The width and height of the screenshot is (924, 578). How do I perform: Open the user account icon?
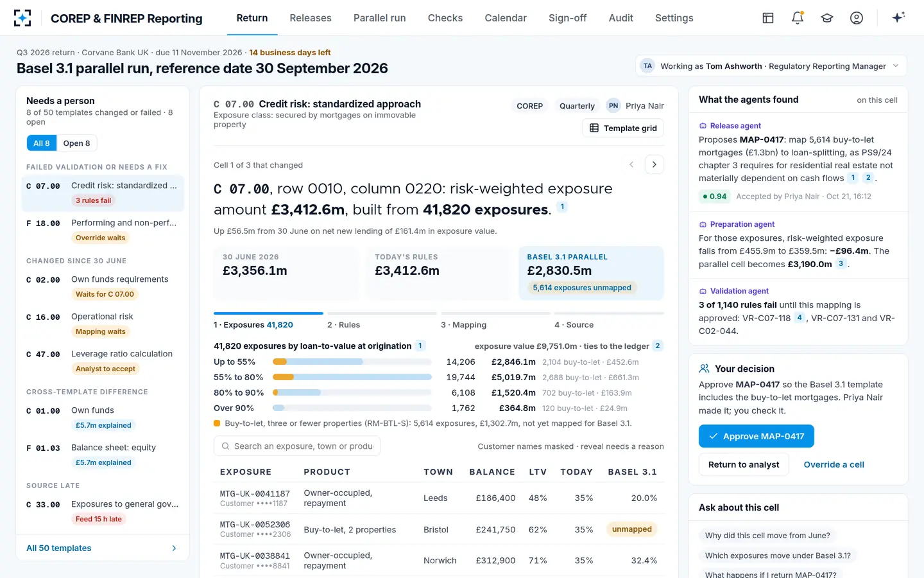click(857, 18)
